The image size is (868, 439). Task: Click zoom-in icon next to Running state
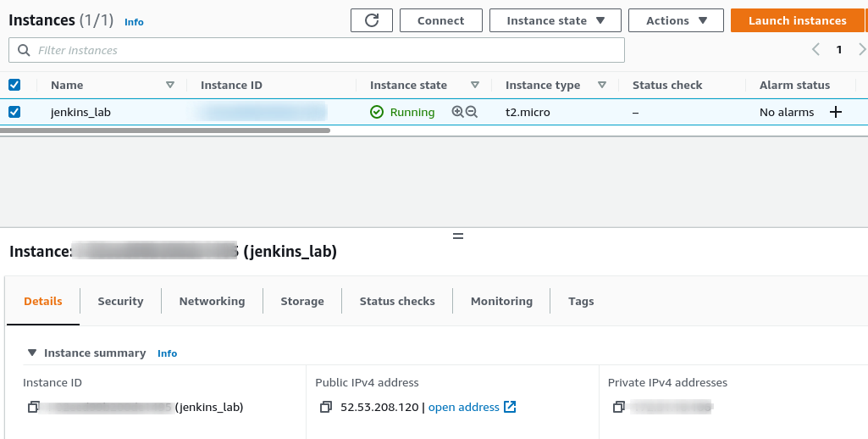tap(458, 112)
